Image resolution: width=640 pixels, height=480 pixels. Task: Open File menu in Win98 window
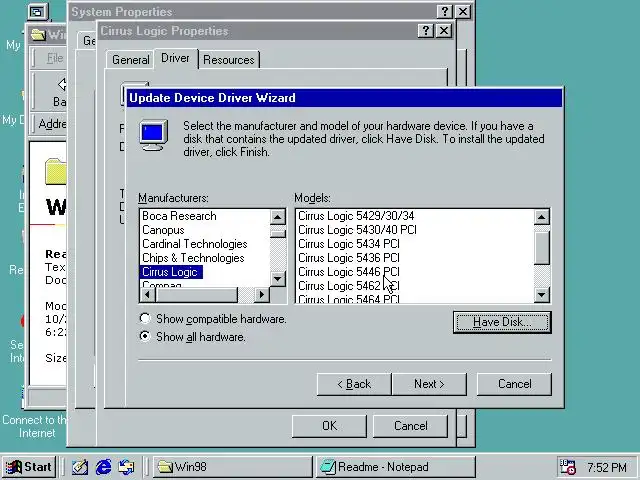tap(55, 58)
